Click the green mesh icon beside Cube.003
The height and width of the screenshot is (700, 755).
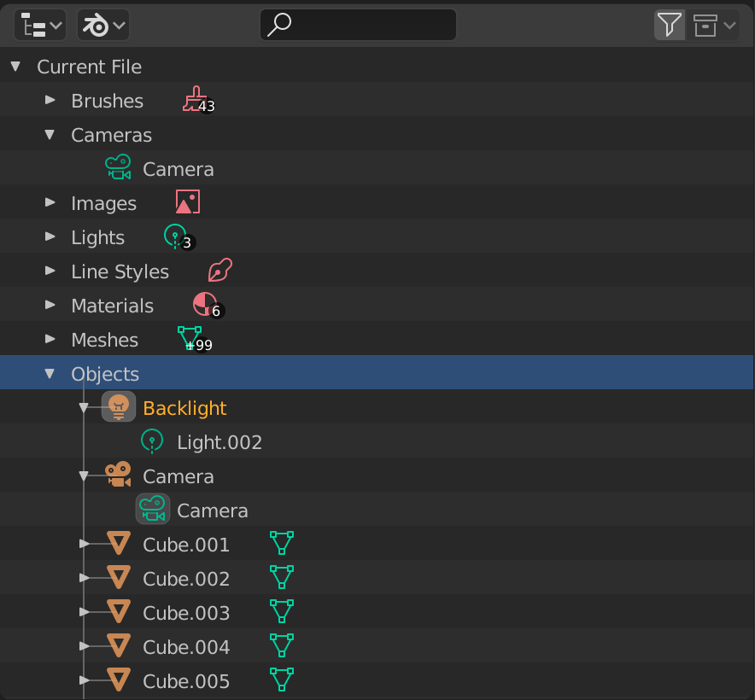[x=282, y=611]
